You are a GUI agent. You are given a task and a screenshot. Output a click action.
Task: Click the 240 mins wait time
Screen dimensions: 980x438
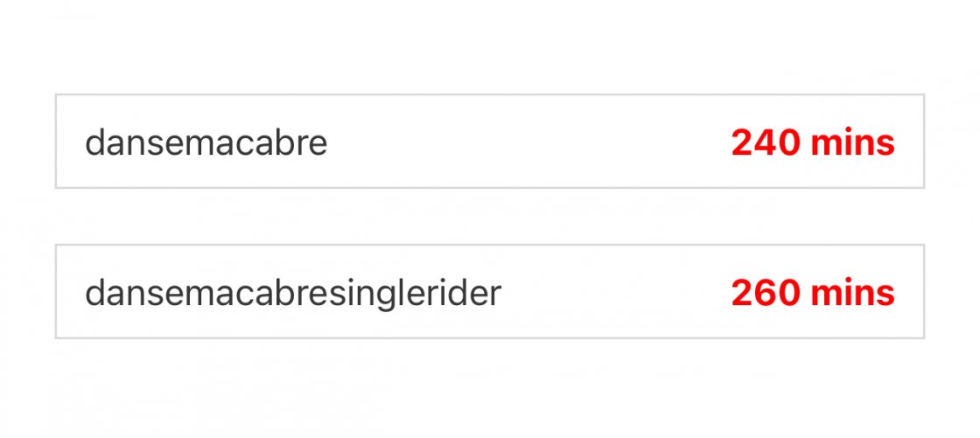(813, 143)
